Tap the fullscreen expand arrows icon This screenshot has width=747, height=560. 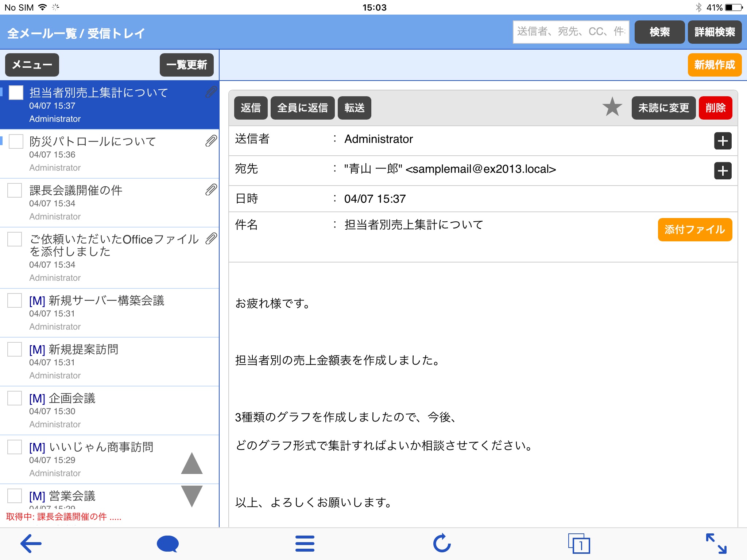(x=716, y=544)
